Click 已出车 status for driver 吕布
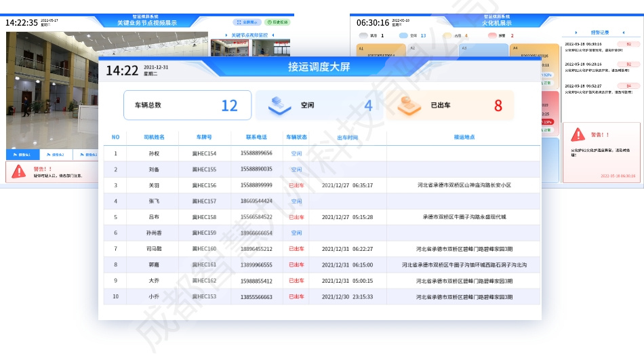The height and width of the screenshot is (354, 644). point(296,217)
